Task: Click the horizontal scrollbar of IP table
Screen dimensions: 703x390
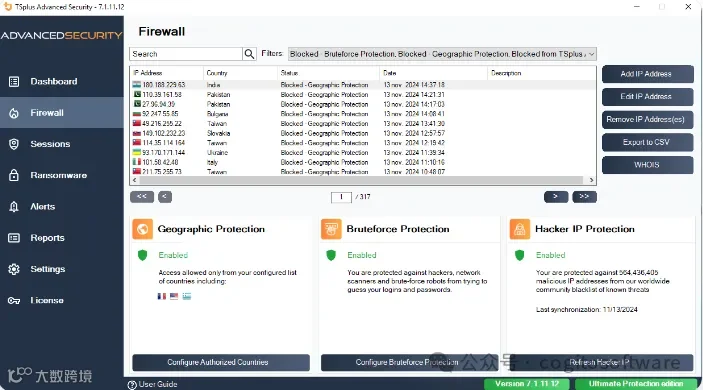Action: 362,180
